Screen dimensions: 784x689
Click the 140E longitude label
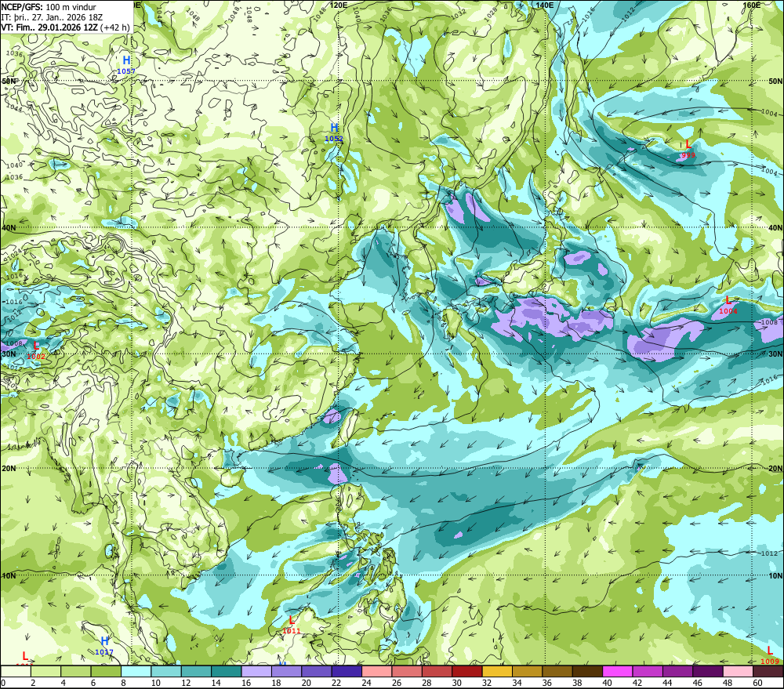tap(545, 5)
